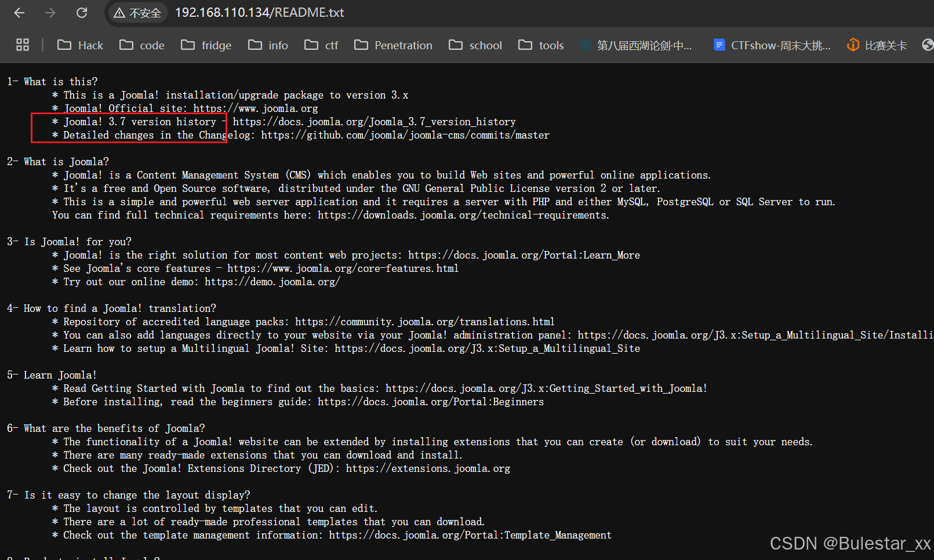This screenshot has width=934, height=560.
Task: Click the heading '4- How to find a Joomla! translation?'
Action: [x=111, y=308]
